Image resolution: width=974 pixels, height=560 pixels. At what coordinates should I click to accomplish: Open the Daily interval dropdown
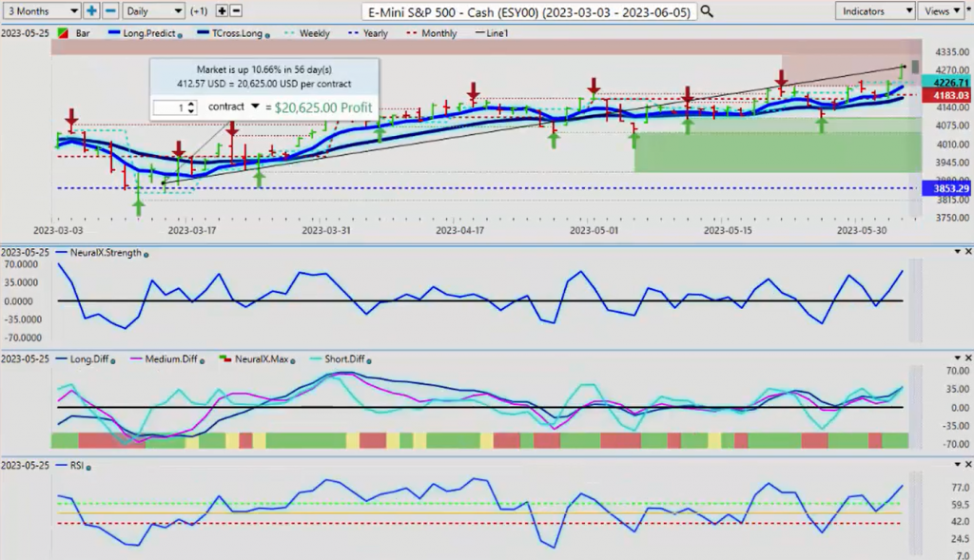click(153, 11)
